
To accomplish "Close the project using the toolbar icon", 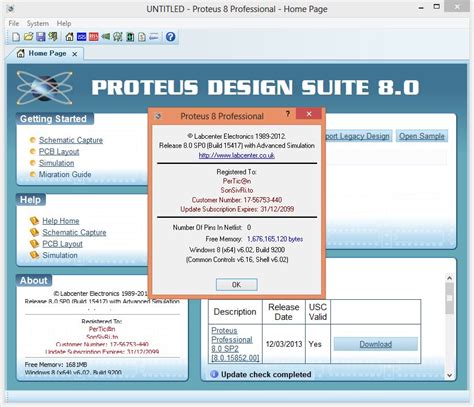I will (x=53, y=37).
